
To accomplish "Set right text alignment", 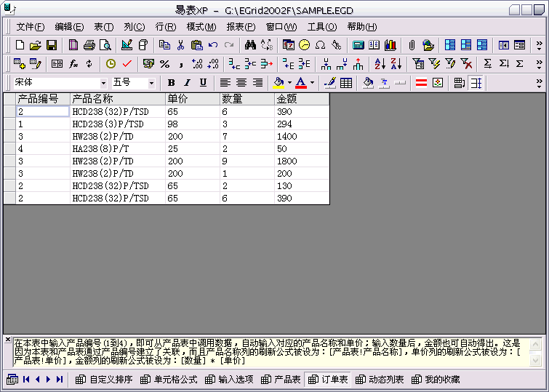I will click(x=257, y=83).
